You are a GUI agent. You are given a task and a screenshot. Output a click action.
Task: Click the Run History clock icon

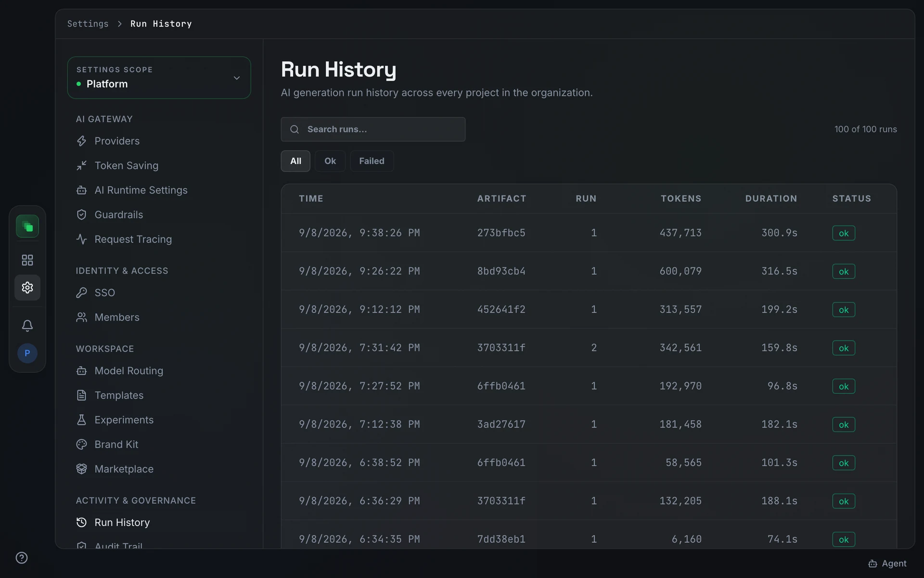pos(82,523)
